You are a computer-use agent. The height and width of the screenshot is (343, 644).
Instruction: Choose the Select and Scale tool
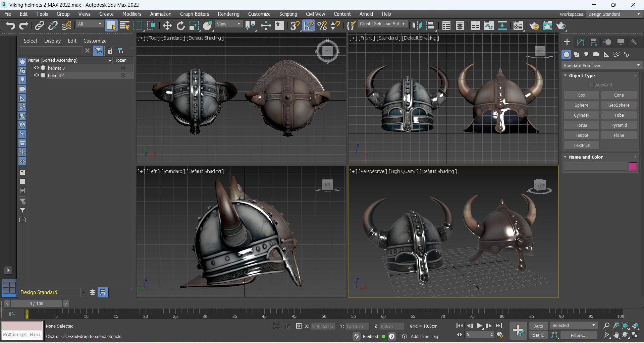(194, 25)
